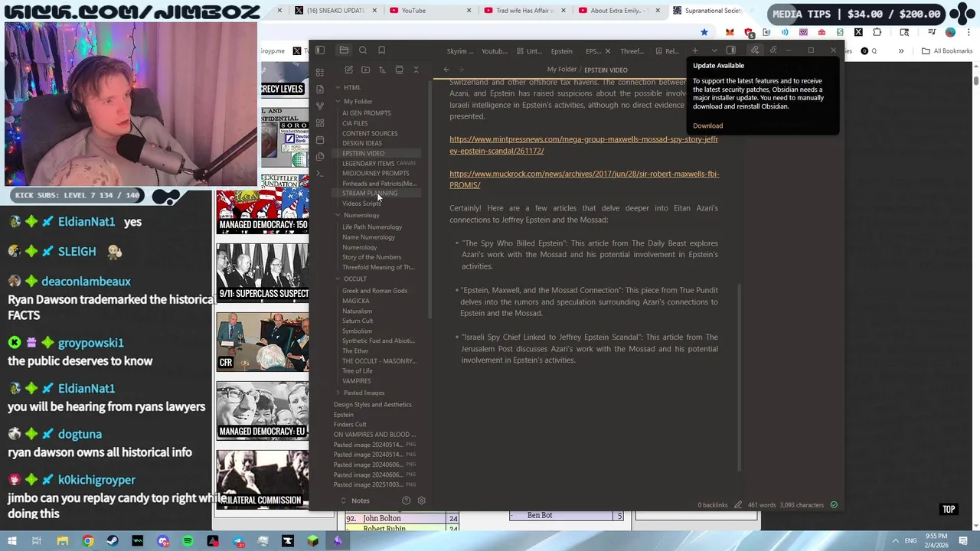Viewport: 980px width, 551px height.
Task: Open the bookmarks icon in Obsidian sidebar
Action: click(x=381, y=51)
